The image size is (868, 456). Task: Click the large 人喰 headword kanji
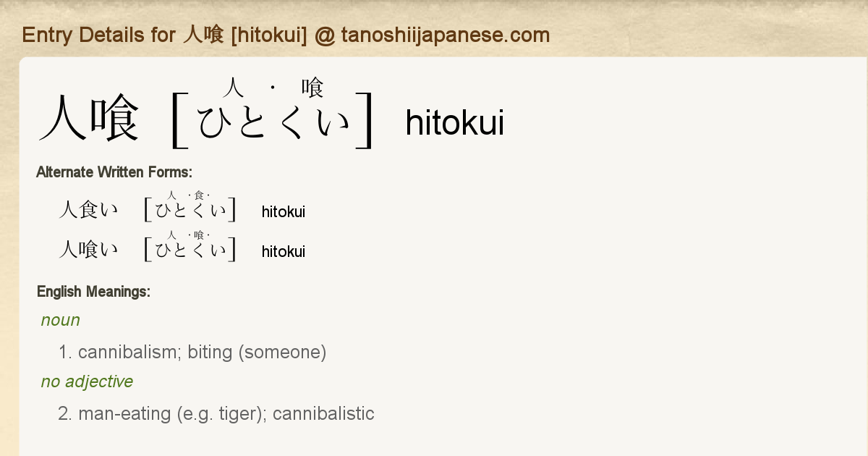pyautogui.click(x=89, y=119)
